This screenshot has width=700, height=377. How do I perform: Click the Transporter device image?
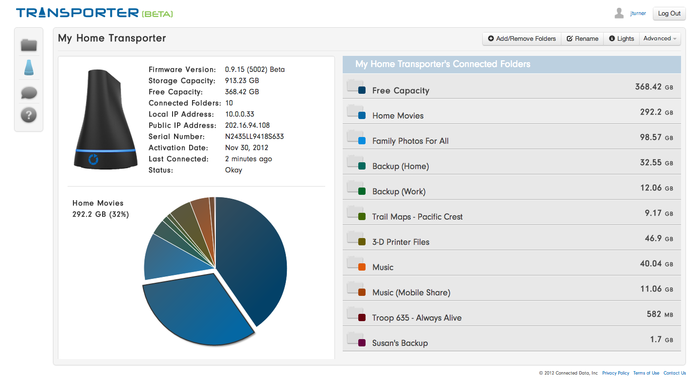(106, 119)
